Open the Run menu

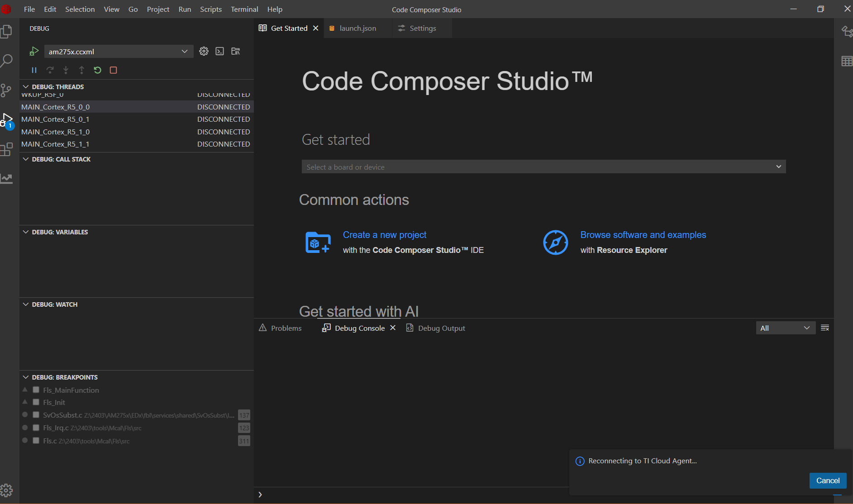click(x=185, y=9)
